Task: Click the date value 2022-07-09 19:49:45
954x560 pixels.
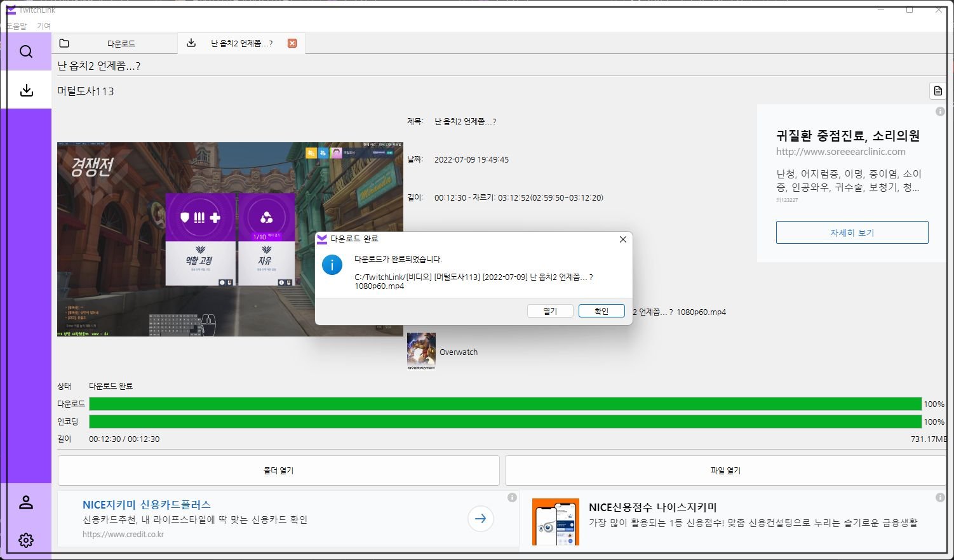Action: coord(471,160)
